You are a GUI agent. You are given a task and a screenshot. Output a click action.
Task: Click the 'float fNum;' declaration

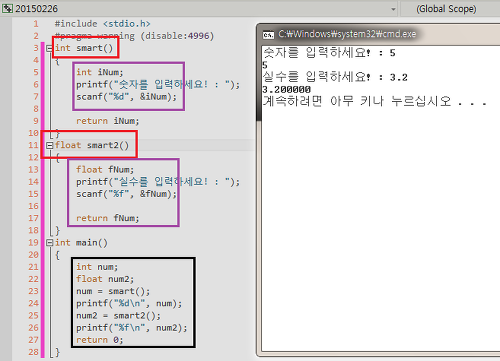click(x=105, y=170)
